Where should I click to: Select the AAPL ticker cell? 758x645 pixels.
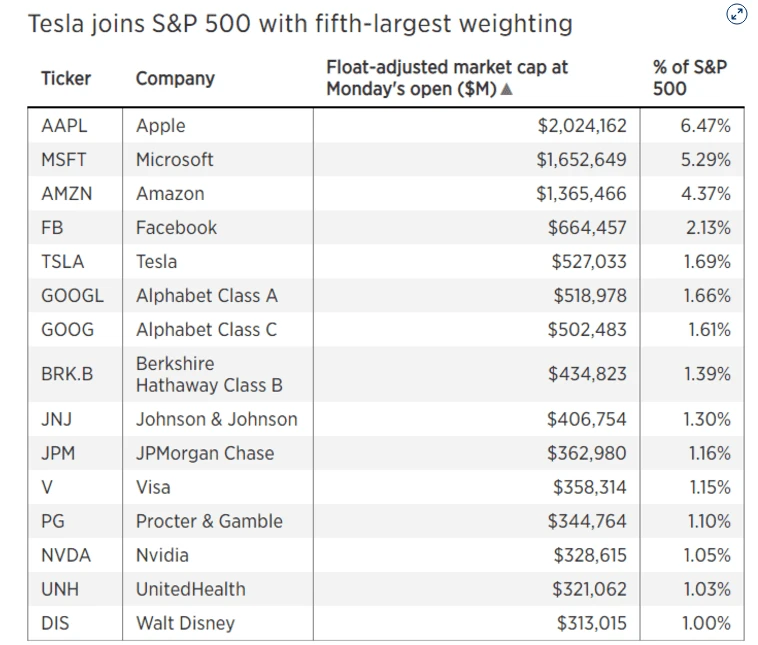tap(64, 126)
